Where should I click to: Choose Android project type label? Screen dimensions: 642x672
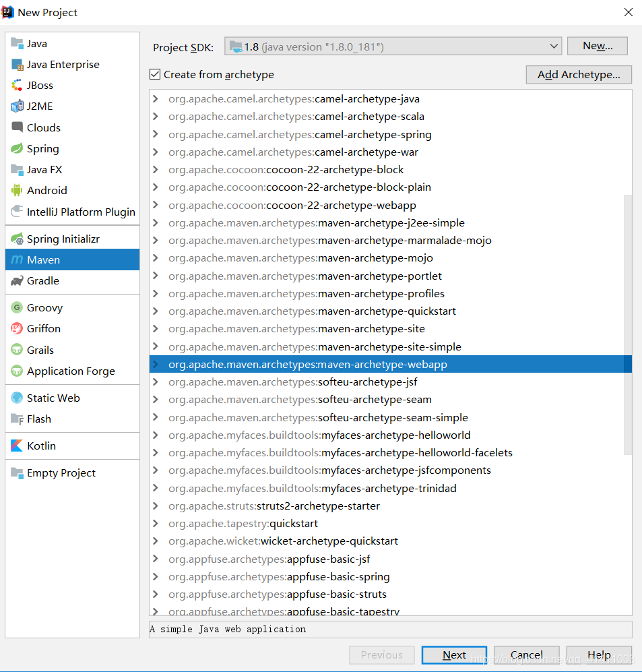(x=47, y=190)
